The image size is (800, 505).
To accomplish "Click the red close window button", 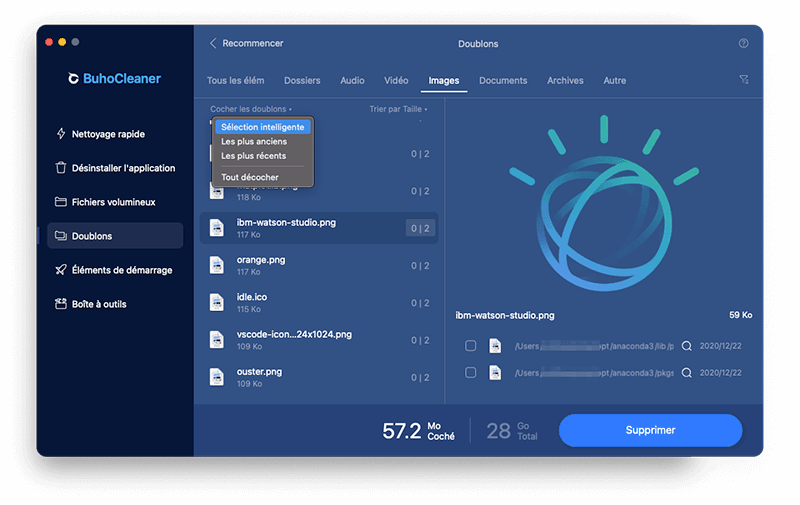I will point(49,42).
